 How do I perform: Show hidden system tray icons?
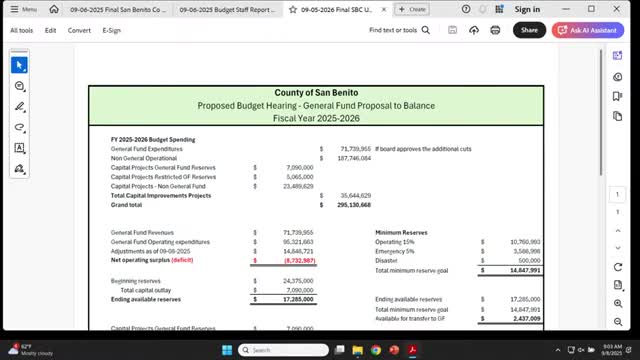click(558, 350)
